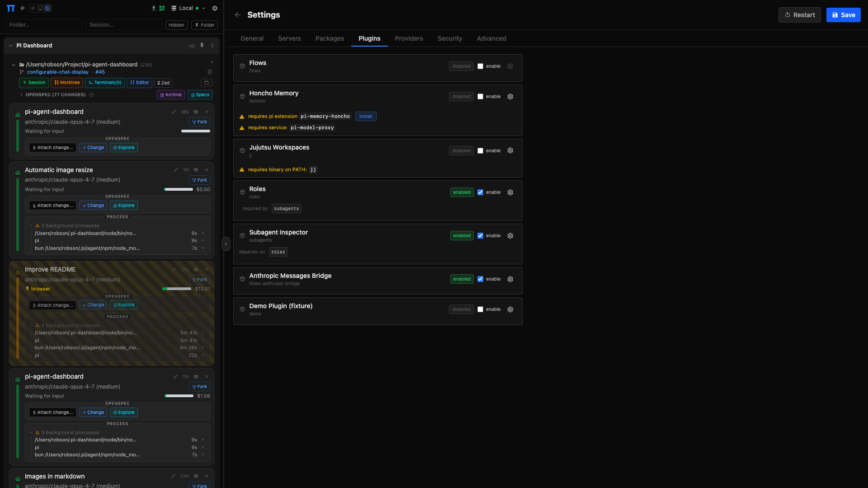This screenshot has height=488, width=868.
Task: Close the folder with the x icon
Action: [212, 62]
